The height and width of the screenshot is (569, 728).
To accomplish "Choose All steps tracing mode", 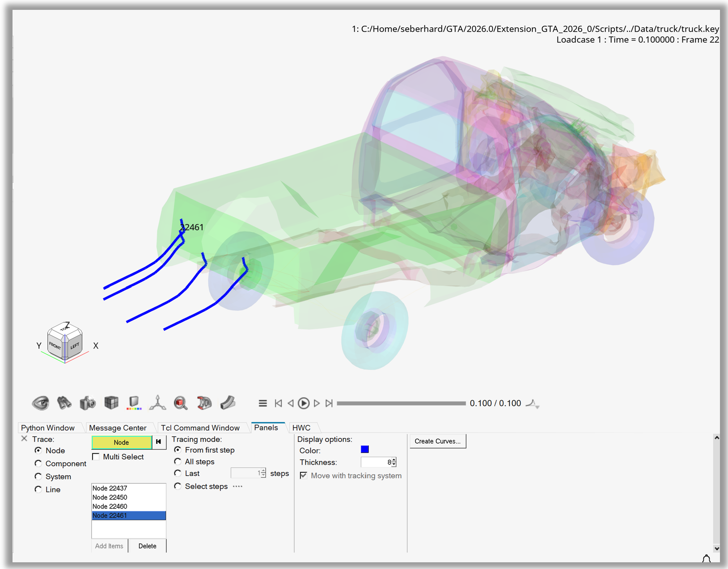I will point(178,462).
